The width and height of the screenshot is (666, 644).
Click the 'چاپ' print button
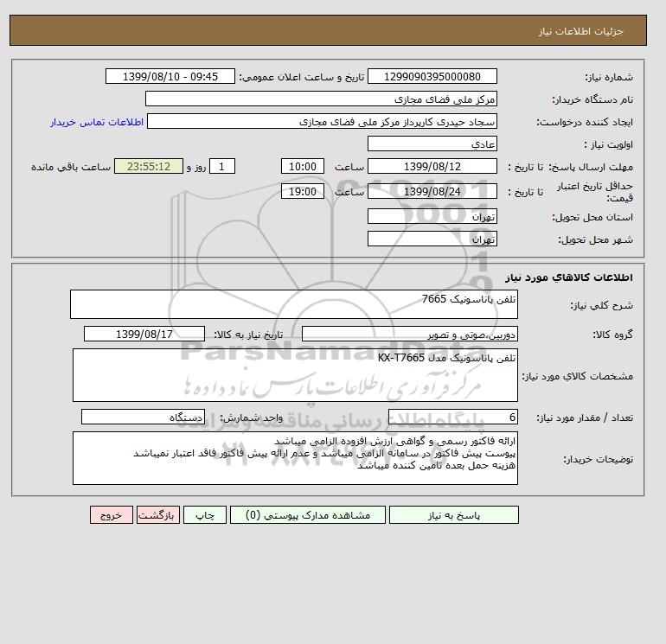pos(205,515)
